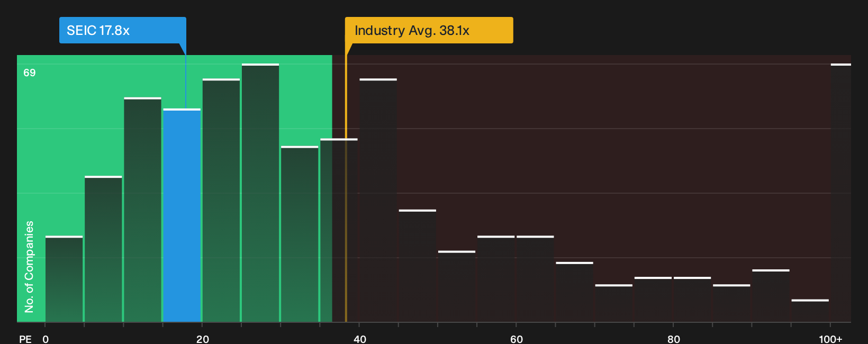Click the histogram bar for PE 60 to 65

click(x=535, y=279)
